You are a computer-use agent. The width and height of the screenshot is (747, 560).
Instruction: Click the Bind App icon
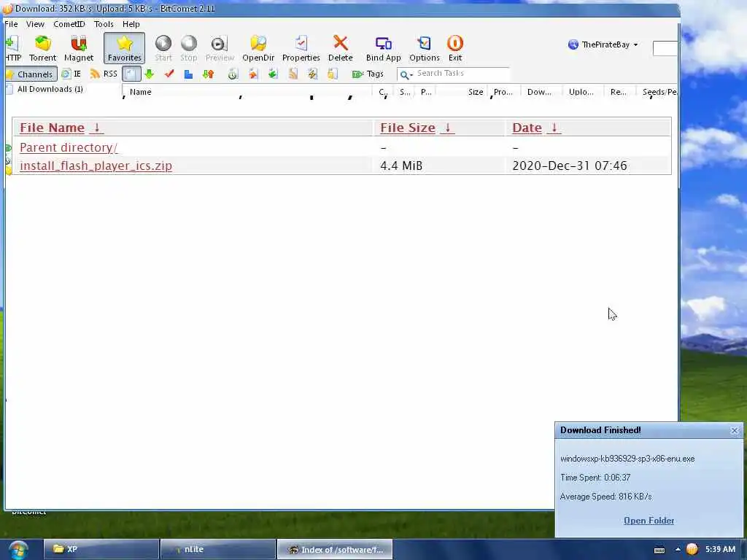[384, 49]
